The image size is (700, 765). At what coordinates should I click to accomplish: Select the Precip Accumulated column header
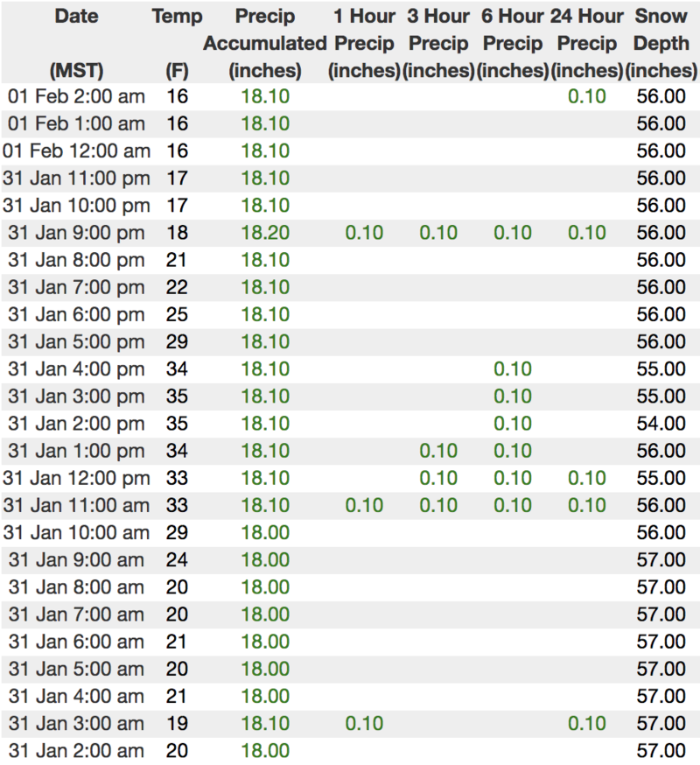264,42
